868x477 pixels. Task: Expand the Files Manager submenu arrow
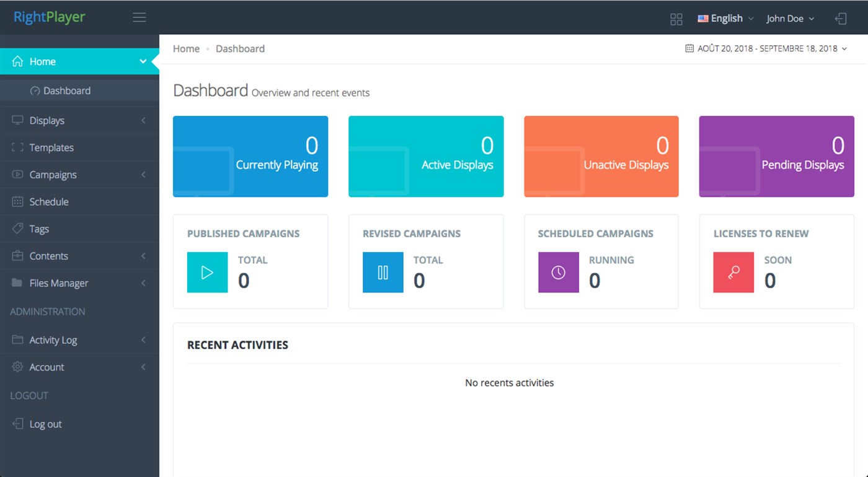tap(143, 283)
